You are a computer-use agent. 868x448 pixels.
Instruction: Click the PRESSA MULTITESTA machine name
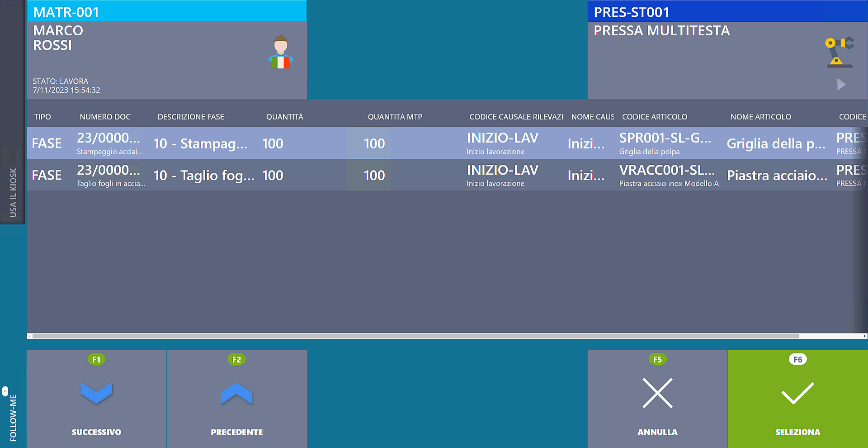pyautogui.click(x=661, y=30)
